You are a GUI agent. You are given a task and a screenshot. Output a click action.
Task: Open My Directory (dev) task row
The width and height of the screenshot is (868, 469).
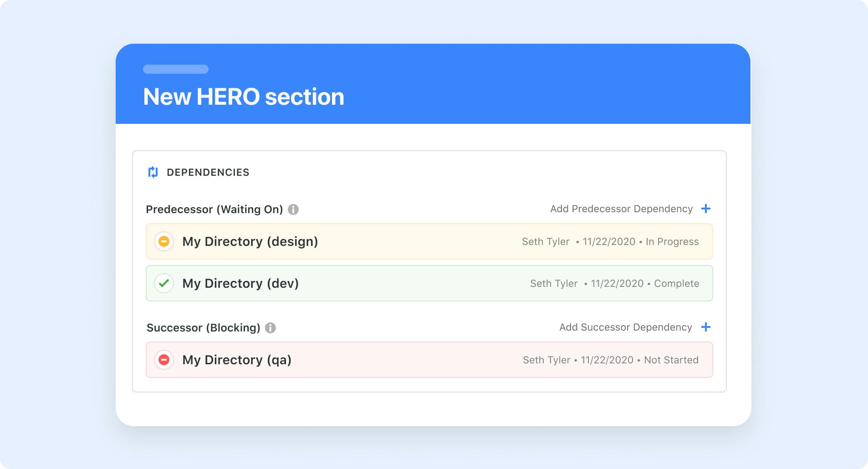[429, 283]
